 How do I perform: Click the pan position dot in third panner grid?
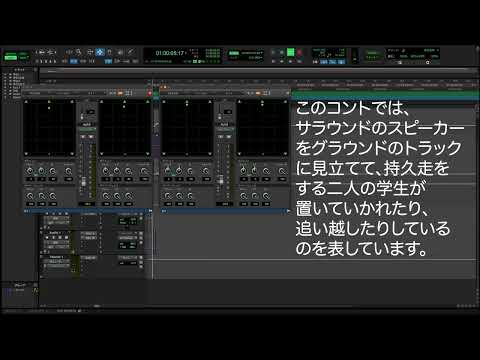pos(187,105)
